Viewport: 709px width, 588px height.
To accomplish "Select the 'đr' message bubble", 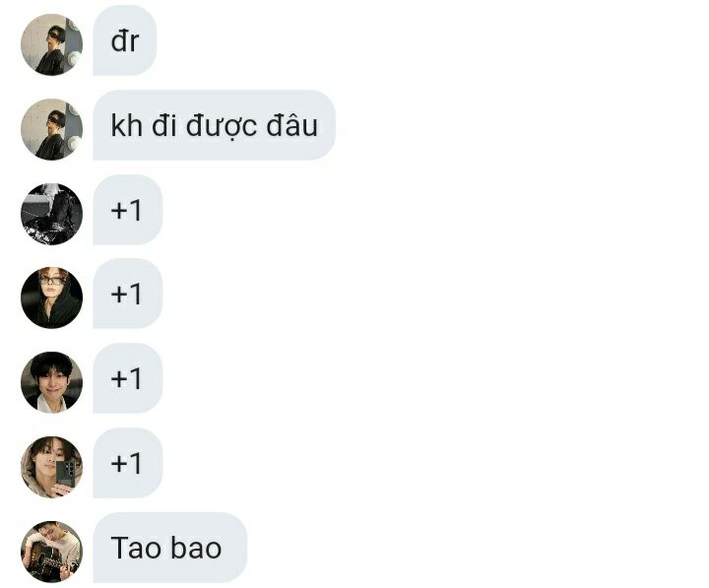I will pos(125,40).
